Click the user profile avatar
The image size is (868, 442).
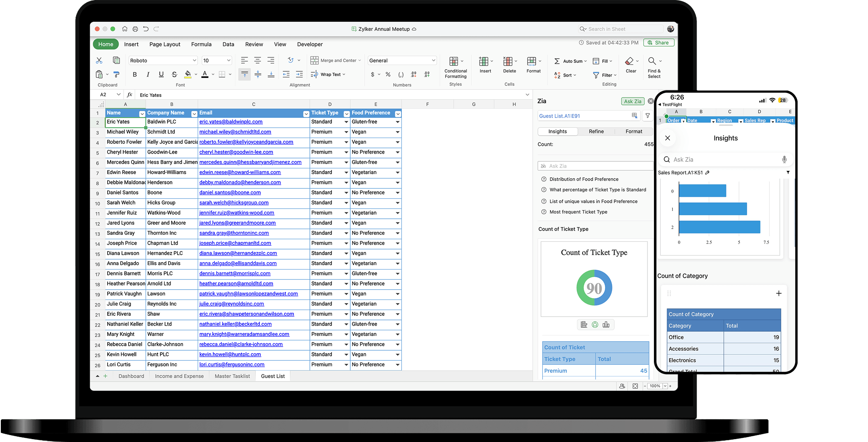point(670,29)
